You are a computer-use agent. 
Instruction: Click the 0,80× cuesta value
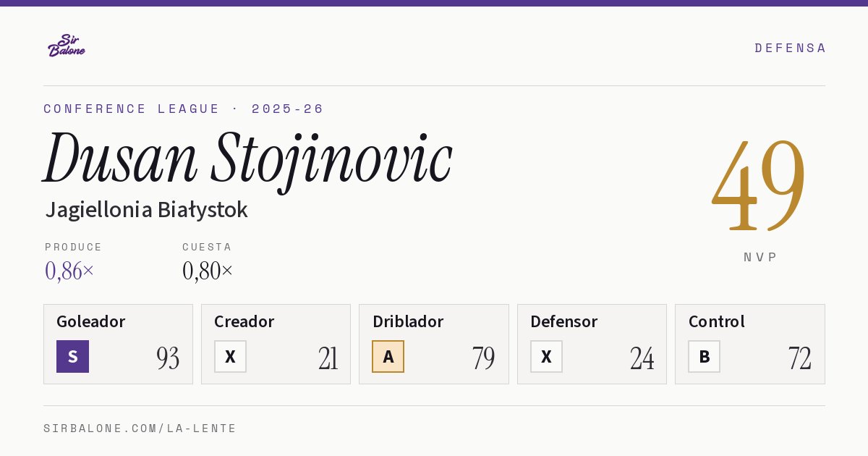(208, 271)
